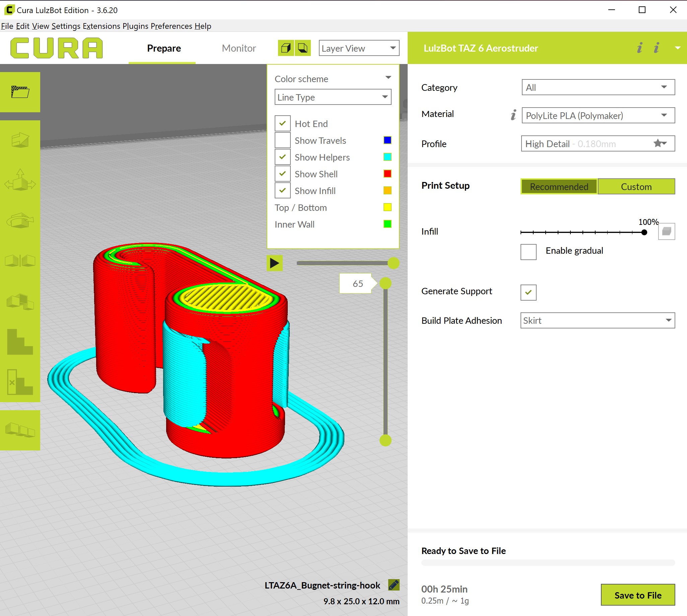Click the Material info icon

coord(513,115)
